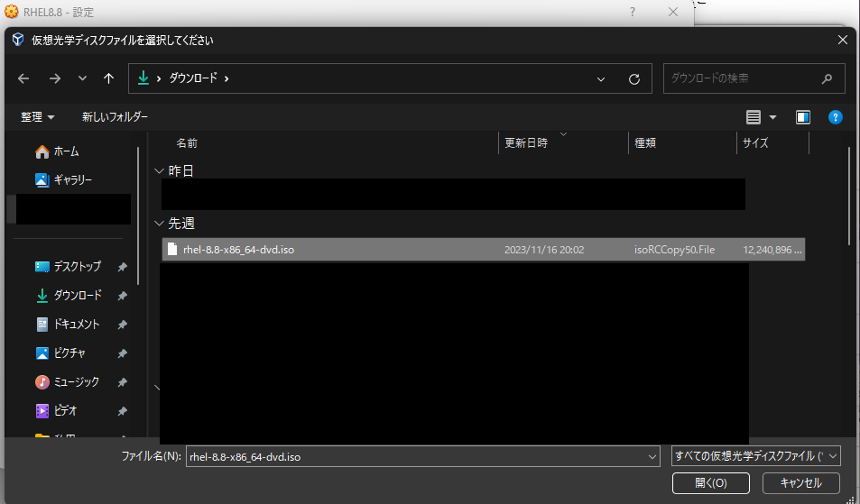Click pin icon next to デスクトップ
Viewport: 860px width, 504px height.
click(x=123, y=267)
